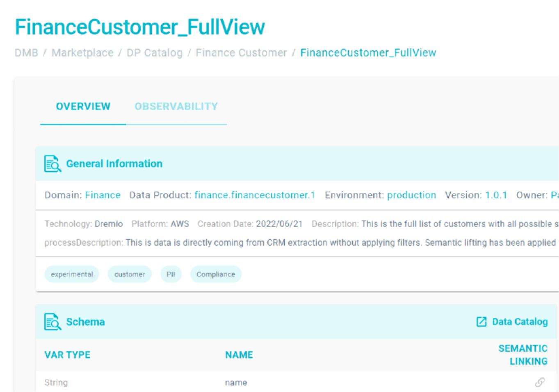The height and width of the screenshot is (392, 559).
Task: Open the Data Catalog external link icon
Action: (481, 322)
